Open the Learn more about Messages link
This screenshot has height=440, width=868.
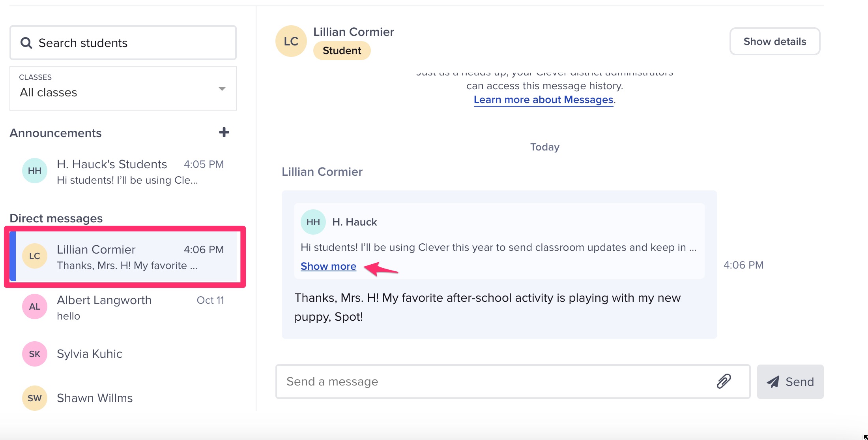click(543, 100)
